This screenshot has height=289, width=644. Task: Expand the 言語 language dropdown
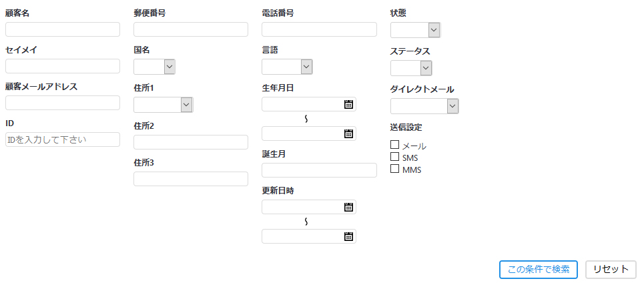pos(288,67)
